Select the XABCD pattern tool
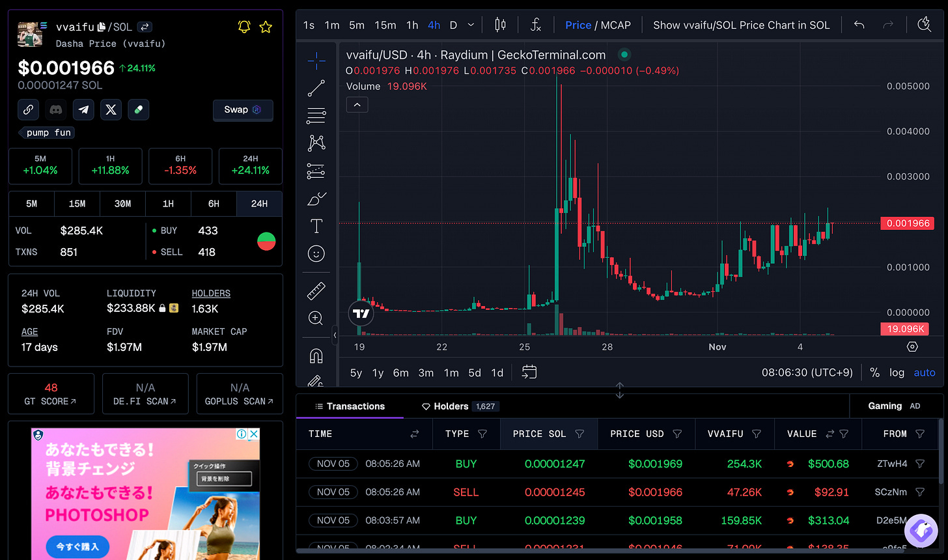Screen dimensions: 948x560 click(x=316, y=143)
